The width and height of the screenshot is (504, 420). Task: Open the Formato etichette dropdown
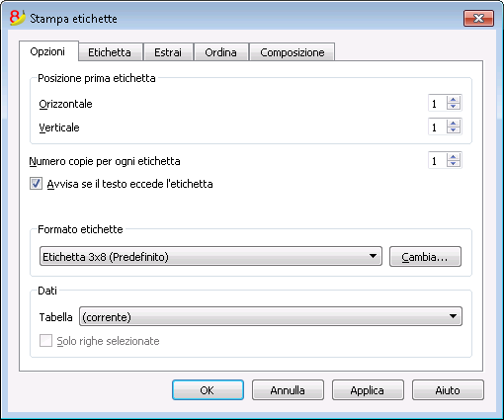tap(210, 256)
